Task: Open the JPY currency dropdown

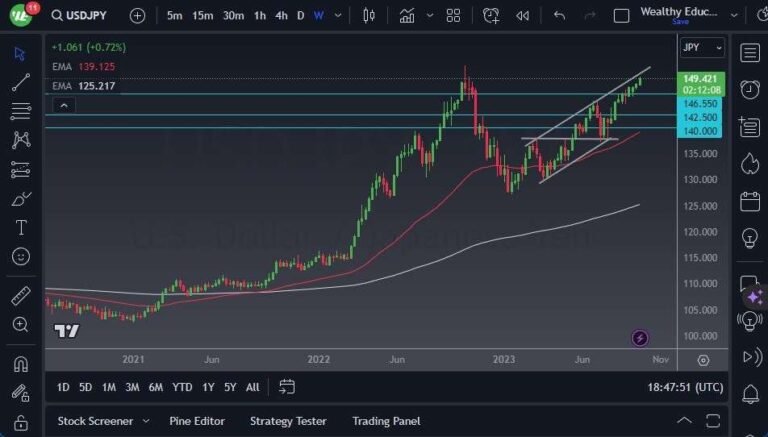Action: click(702, 48)
